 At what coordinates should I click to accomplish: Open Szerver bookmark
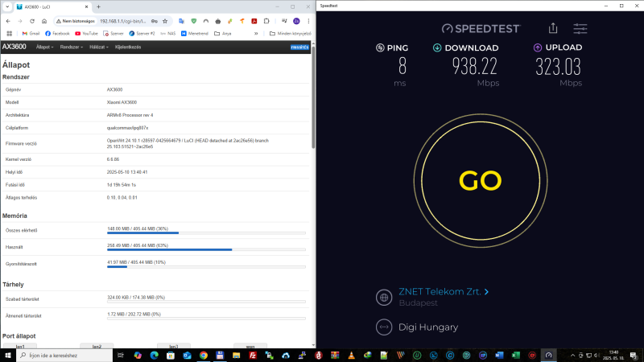114,34
